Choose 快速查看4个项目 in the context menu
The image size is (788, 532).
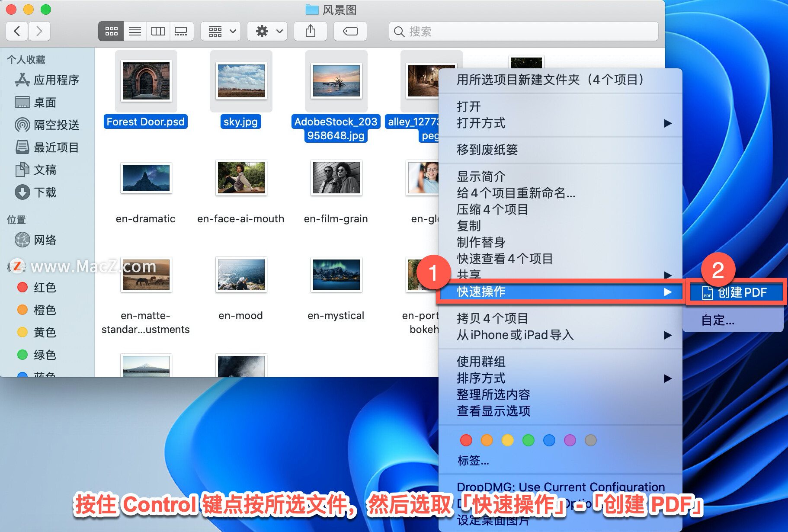pos(561,259)
